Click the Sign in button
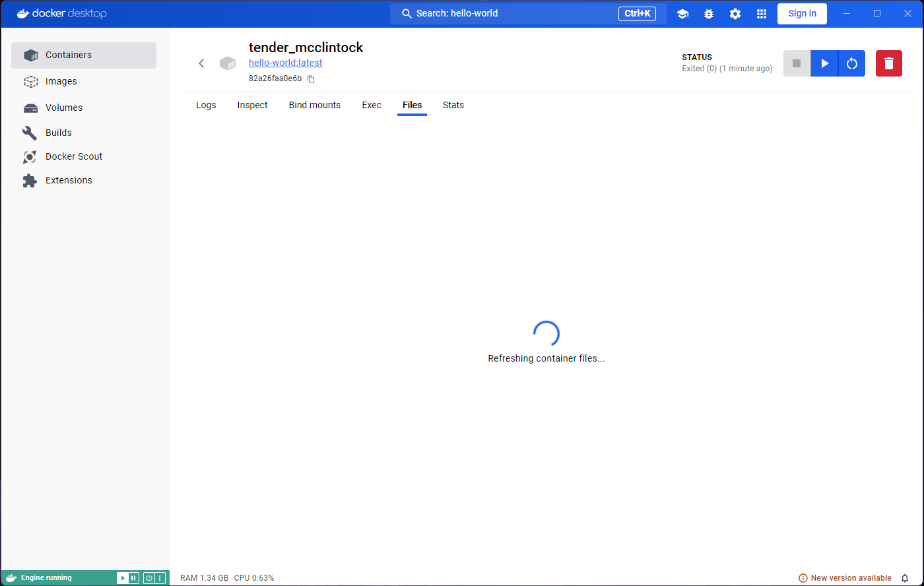Image resolution: width=924 pixels, height=586 pixels. click(802, 13)
